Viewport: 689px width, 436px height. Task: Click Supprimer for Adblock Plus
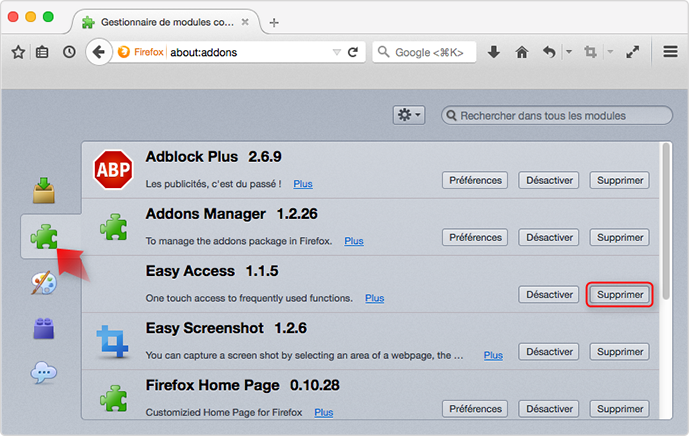click(620, 180)
